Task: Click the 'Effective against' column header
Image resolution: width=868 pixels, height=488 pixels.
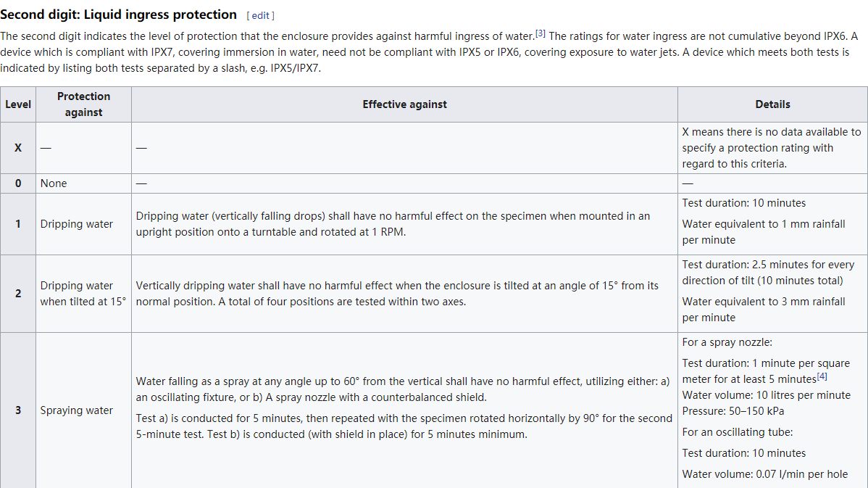Action: [405, 104]
